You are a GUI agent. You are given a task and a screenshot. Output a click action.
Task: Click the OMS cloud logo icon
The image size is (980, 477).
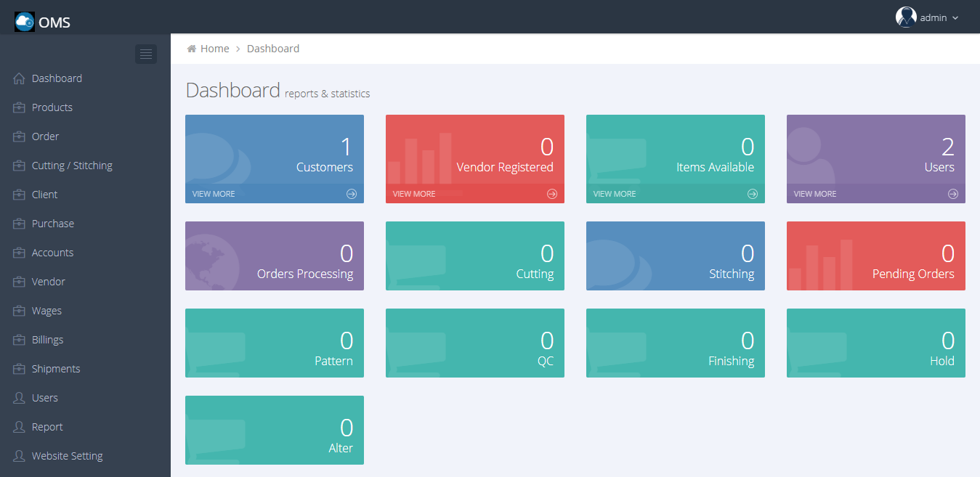click(25, 22)
